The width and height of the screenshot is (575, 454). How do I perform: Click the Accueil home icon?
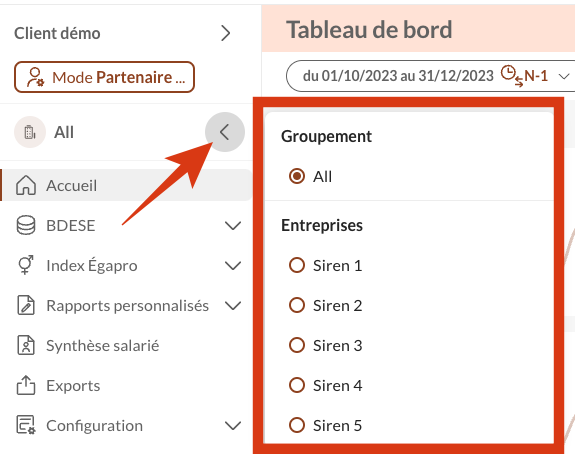pyautogui.click(x=26, y=185)
